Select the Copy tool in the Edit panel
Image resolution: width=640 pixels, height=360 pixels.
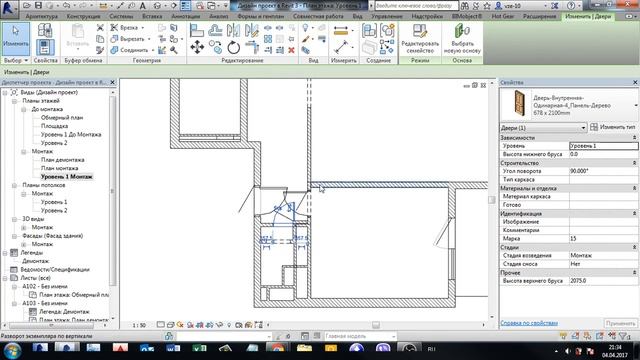pos(215,47)
